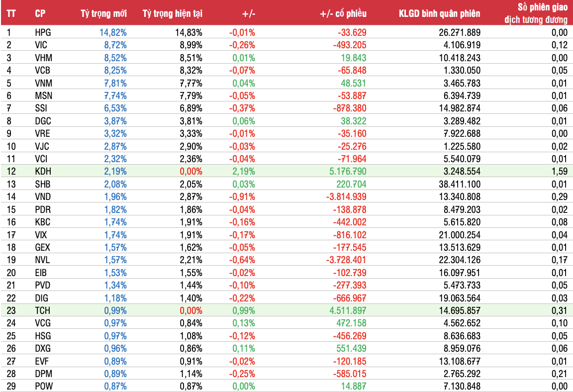Click the share change value 220.704
The image size is (573, 392).
pyautogui.click(x=351, y=184)
